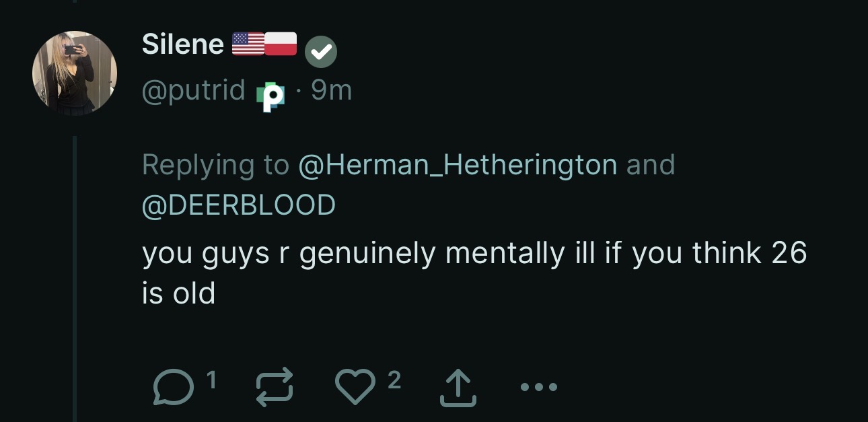Open likes list via the like count
Screen dimensions: 868x422
tap(396, 378)
